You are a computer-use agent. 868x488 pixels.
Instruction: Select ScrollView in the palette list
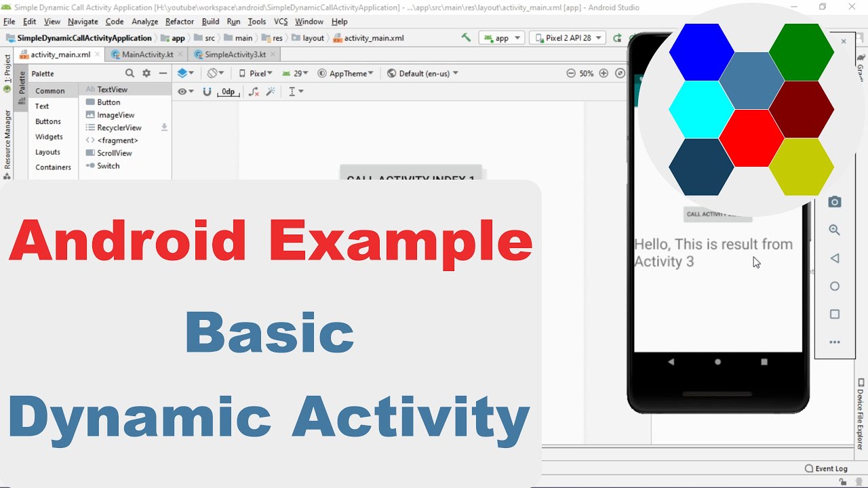(x=125, y=153)
